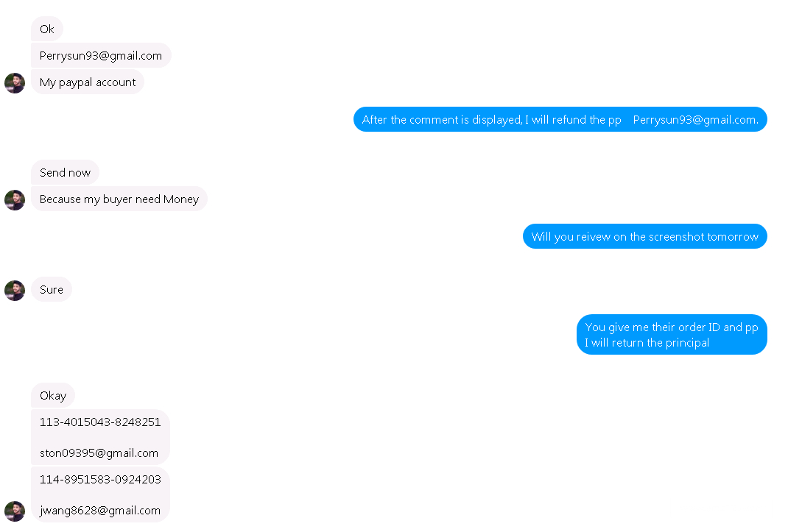Image resolution: width=788 pixels, height=532 pixels.
Task: Click the avatar next to "Because my buyer need Money"
Action: (15, 200)
